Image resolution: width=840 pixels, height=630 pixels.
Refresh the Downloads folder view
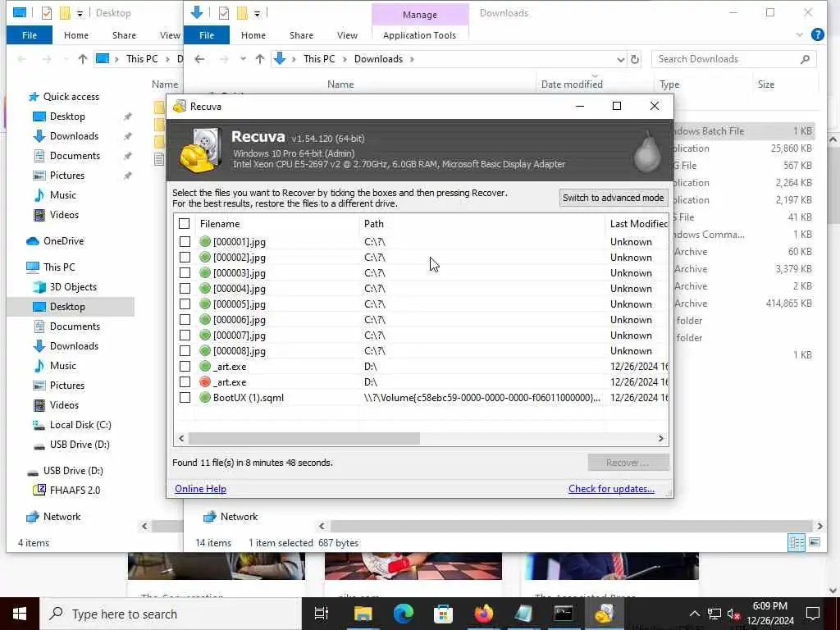pyautogui.click(x=635, y=59)
